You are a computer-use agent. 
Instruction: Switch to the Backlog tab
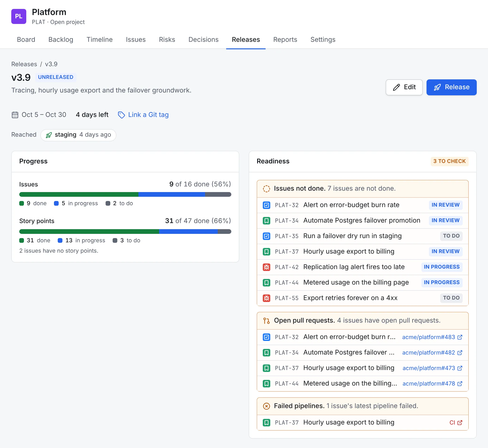(61, 39)
